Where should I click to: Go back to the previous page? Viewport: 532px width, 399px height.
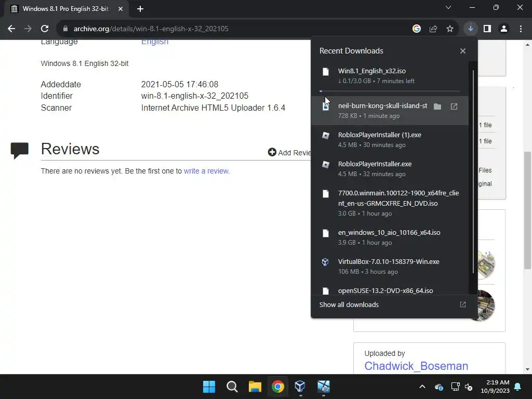point(11,29)
